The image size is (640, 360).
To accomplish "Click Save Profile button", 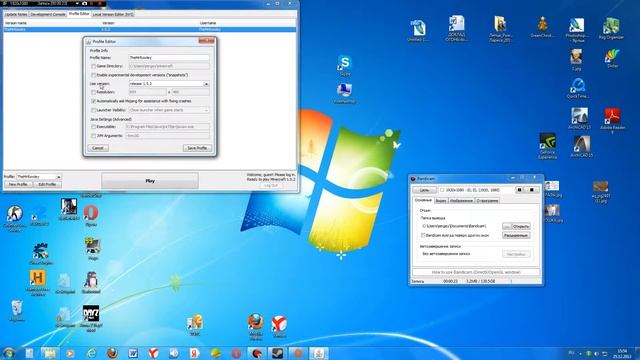I will [x=197, y=148].
